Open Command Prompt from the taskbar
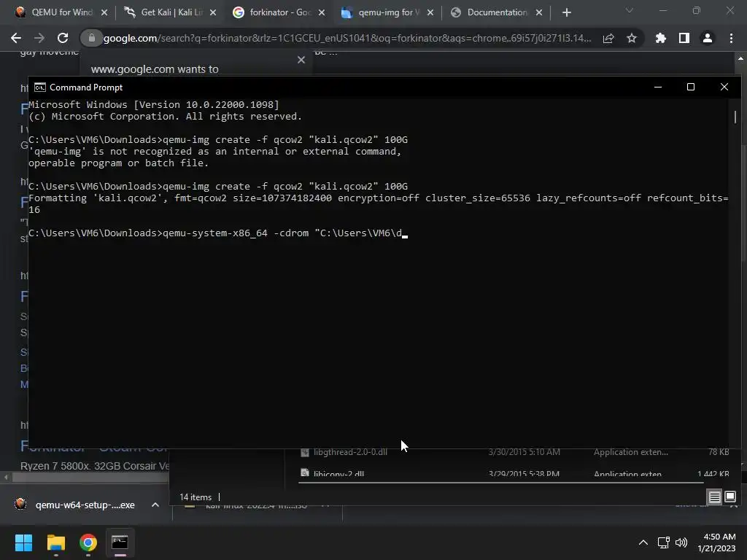 click(x=120, y=542)
